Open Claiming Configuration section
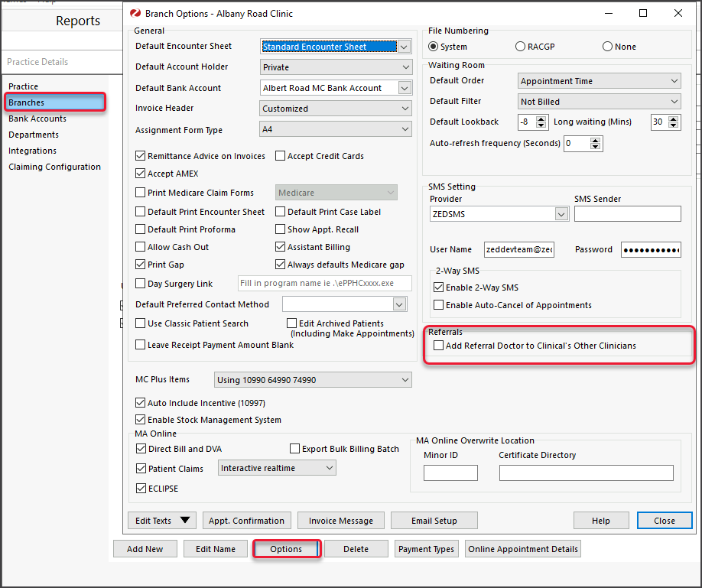The image size is (702, 588). click(x=54, y=167)
